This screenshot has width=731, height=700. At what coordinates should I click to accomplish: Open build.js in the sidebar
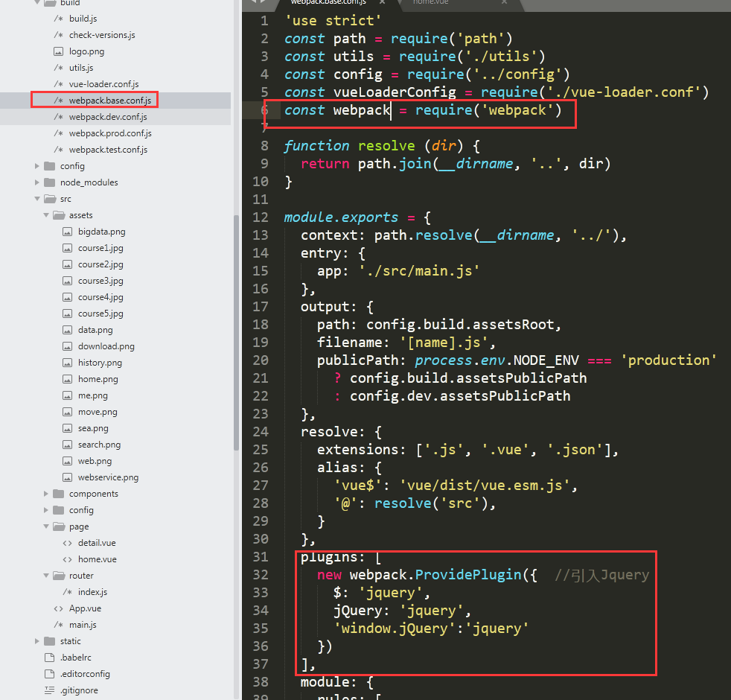pyautogui.click(x=83, y=19)
